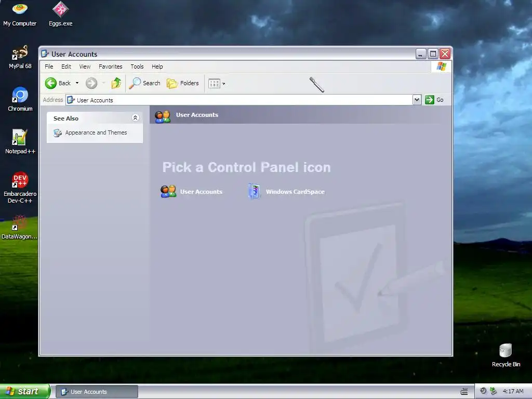Click the keyboard icon in the taskbar
This screenshot has height=399, width=532.
click(464, 392)
